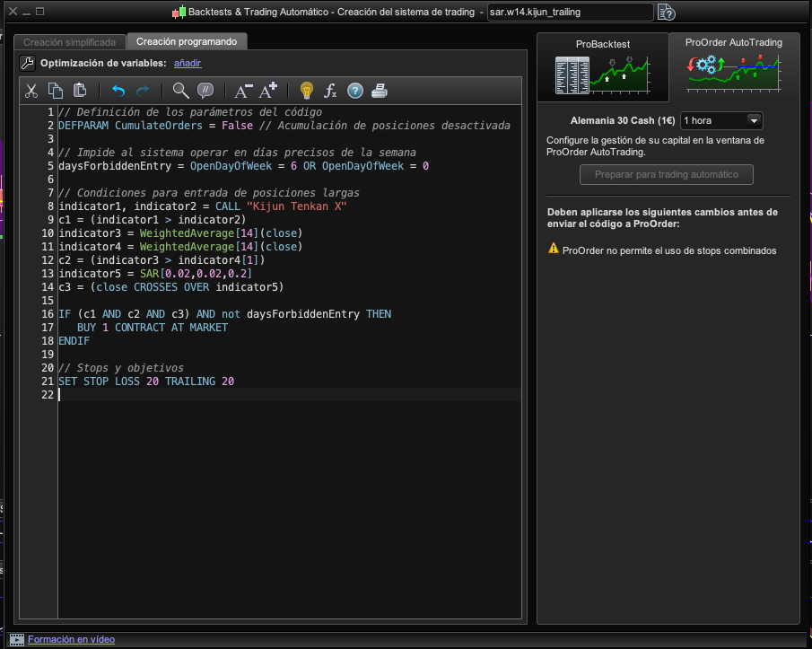Click the paste clipboard icon
The height and width of the screenshot is (649, 812).
tap(80, 91)
